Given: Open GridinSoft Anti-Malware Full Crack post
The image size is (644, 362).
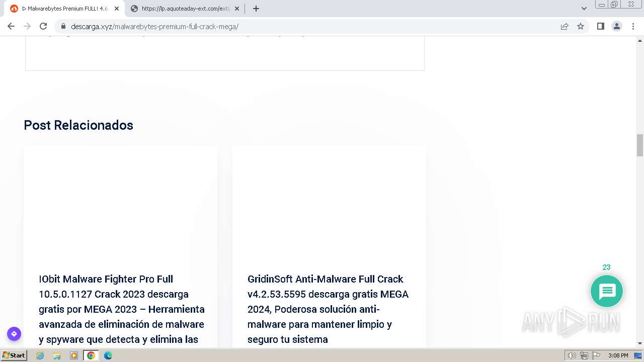Looking at the screenshot, I should pos(328,309).
